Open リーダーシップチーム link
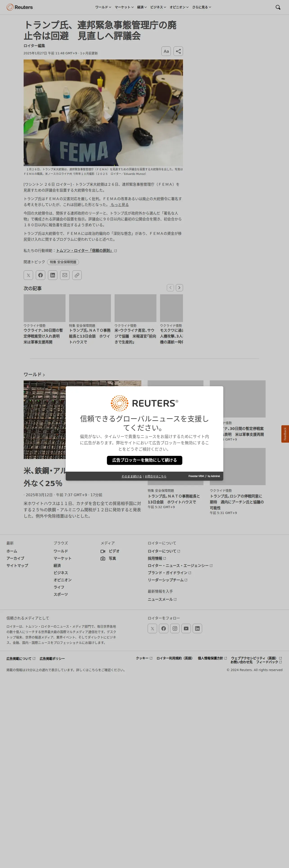289x868 pixels. coord(167,580)
